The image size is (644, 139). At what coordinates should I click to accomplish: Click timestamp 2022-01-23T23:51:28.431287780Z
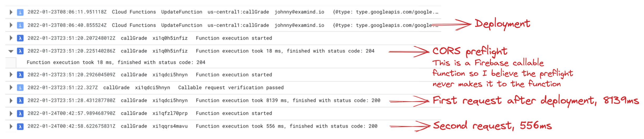click(x=71, y=101)
